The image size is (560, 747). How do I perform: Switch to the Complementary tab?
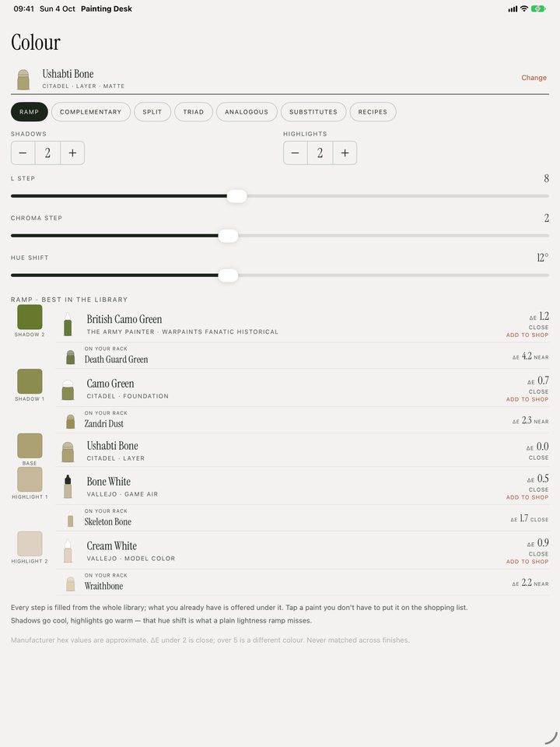(90, 112)
